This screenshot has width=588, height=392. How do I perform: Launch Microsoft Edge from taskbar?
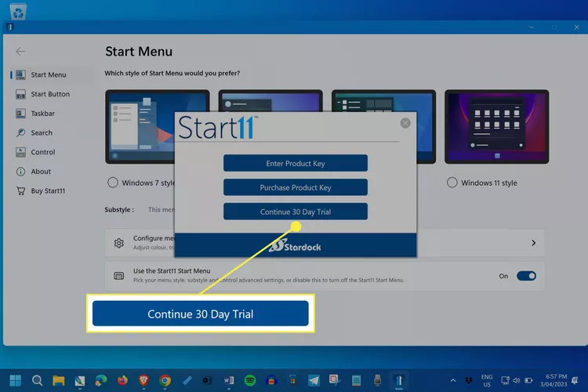click(101, 381)
